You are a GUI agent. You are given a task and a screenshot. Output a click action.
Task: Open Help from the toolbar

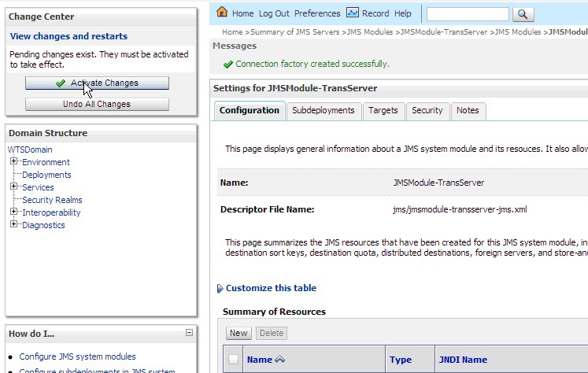[x=403, y=13]
